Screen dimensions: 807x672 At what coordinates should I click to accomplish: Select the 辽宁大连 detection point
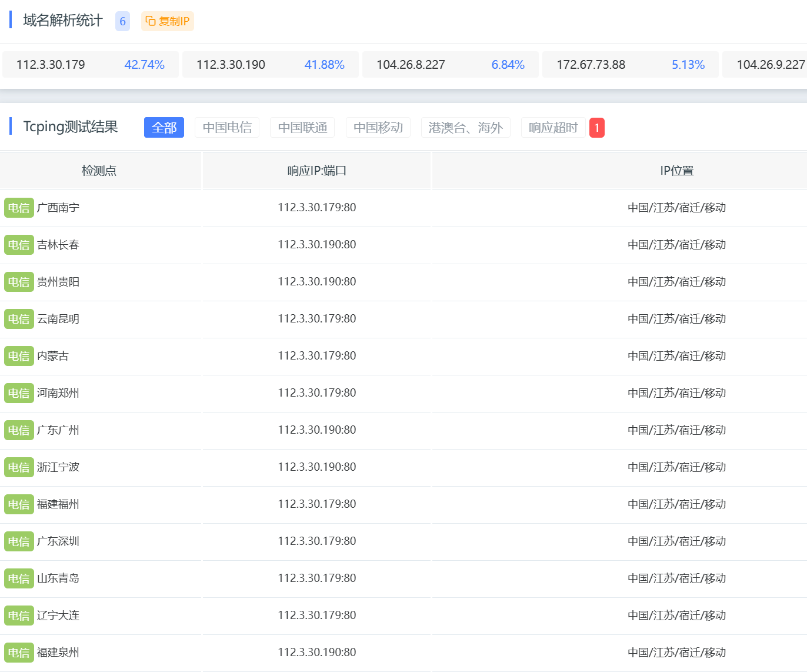[x=58, y=616]
